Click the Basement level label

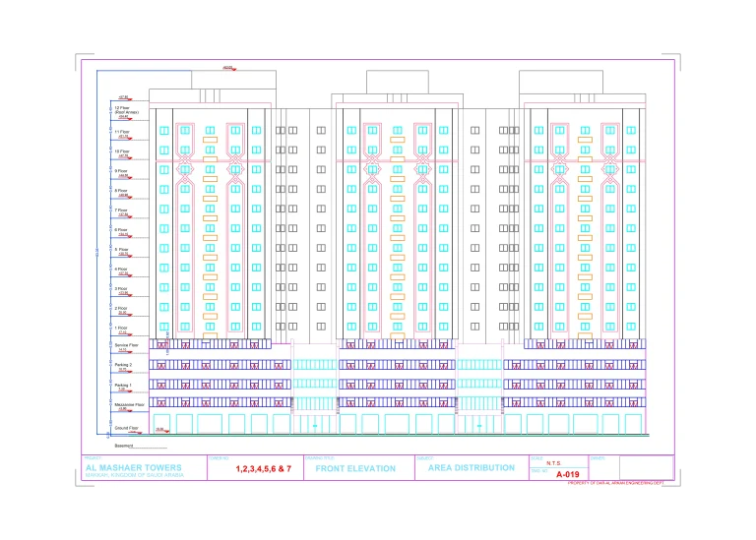(x=123, y=446)
